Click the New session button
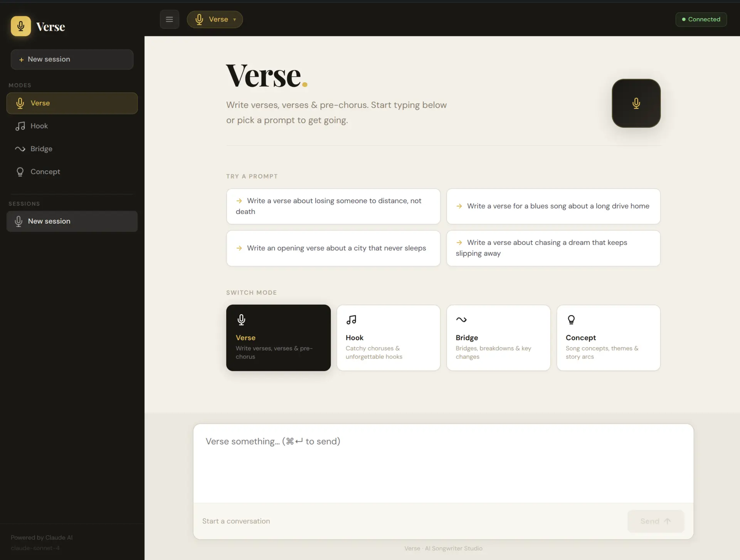This screenshot has height=560, width=740. tap(72, 59)
